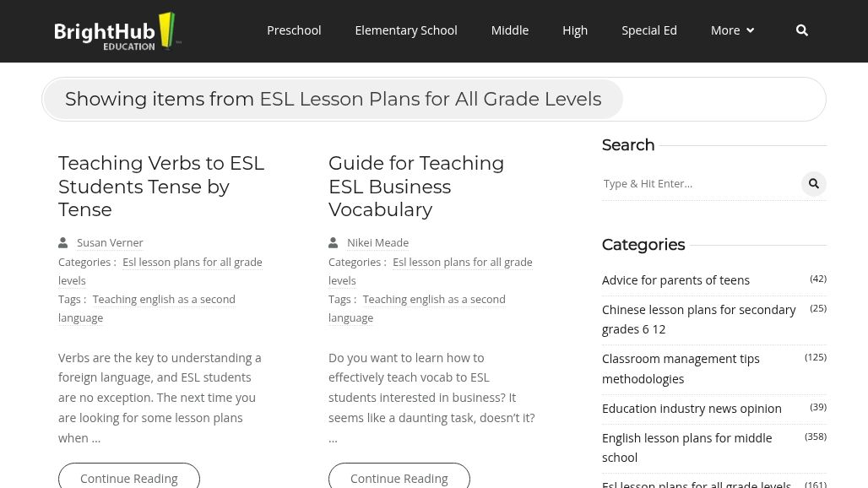Navigate to Special Ed section
The width and height of the screenshot is (868, 488).
(648, 30)
